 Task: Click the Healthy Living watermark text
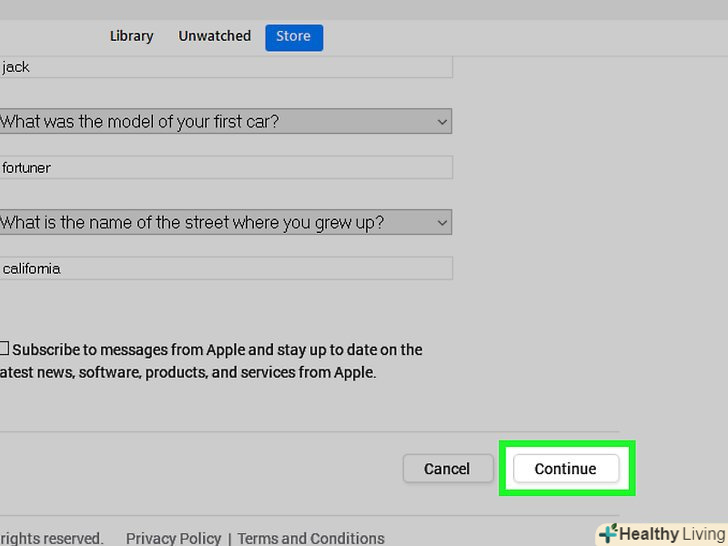coord(672,534)
